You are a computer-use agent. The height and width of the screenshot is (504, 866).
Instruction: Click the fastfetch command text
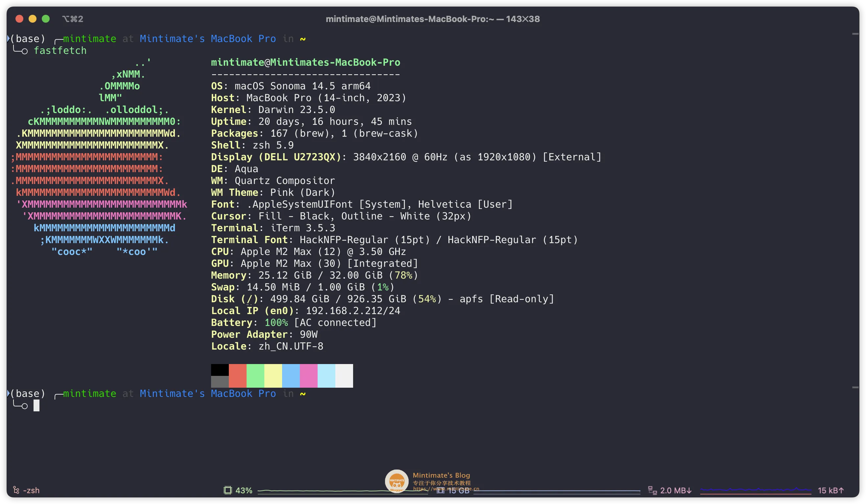click(x=60, y=51)
